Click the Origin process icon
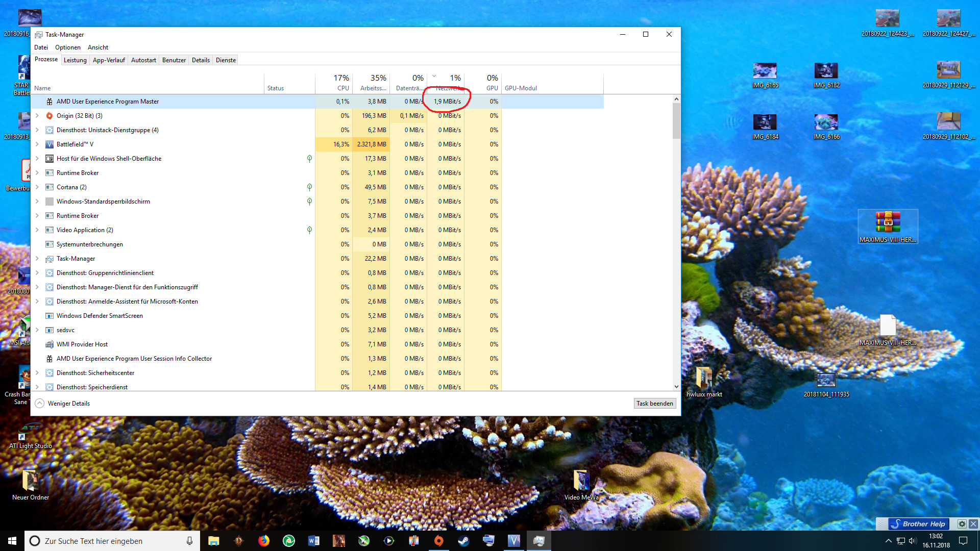Viewport: 980px width, 551px height. (x=50, y=116)
